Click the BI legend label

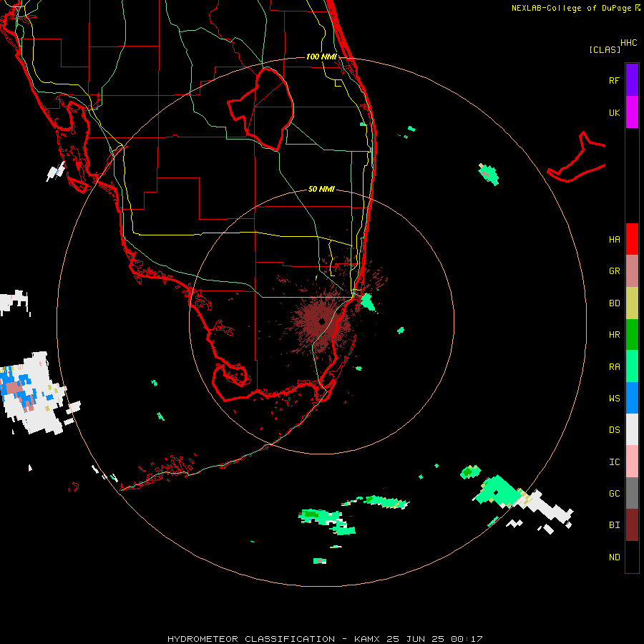tap(614, 525)
